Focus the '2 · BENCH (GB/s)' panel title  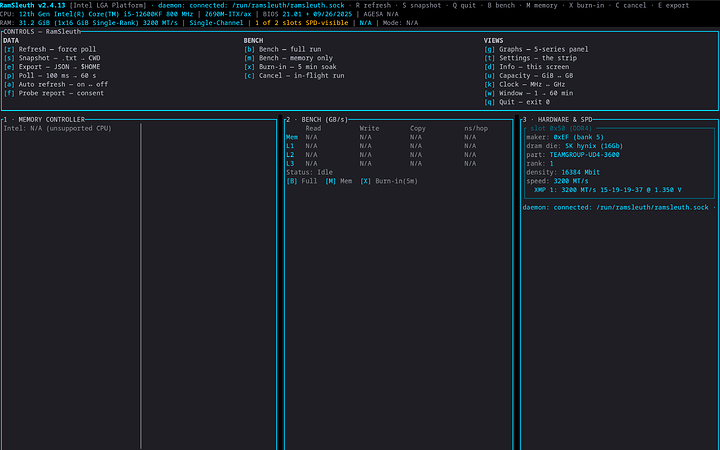click(x=317, y=119)
